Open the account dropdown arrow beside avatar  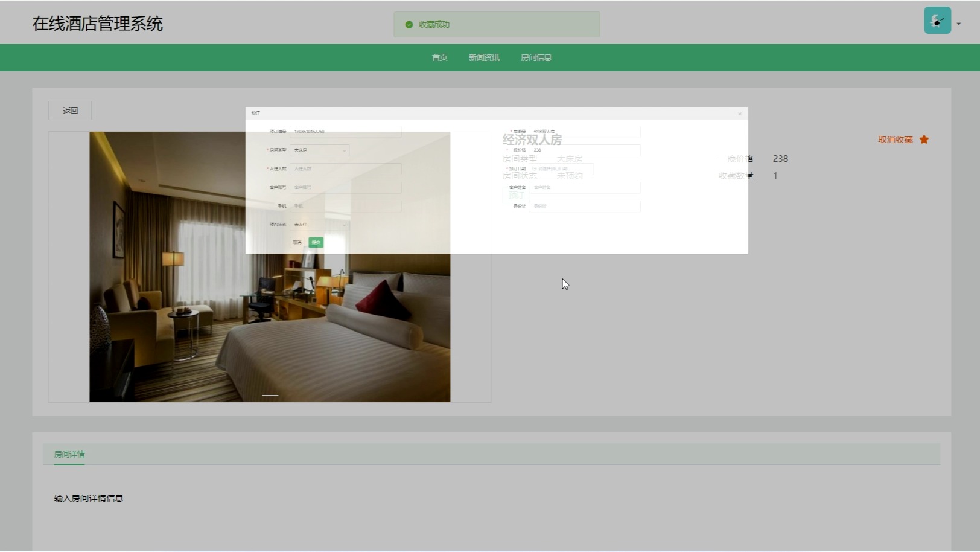tap(959, 24)
